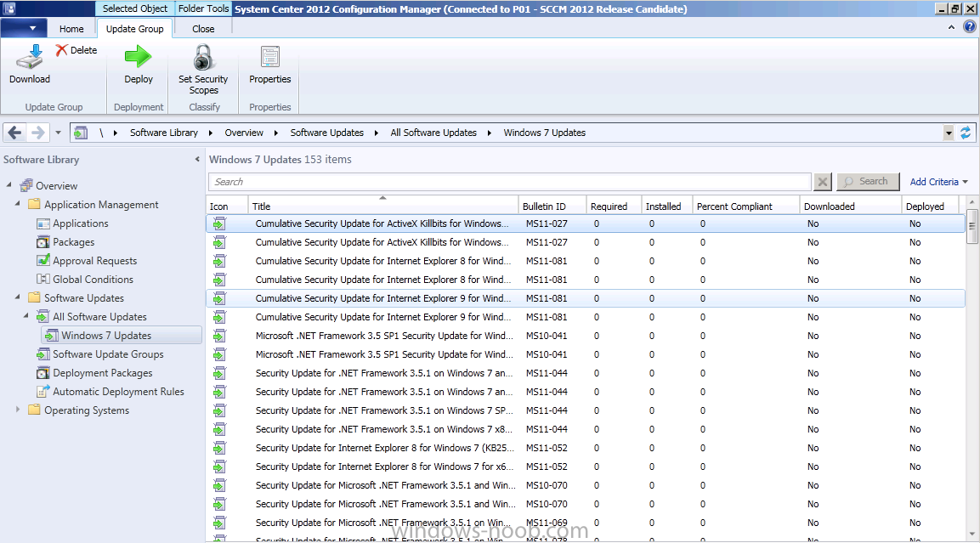Click All Software Updates in breadcrumb
980x543 pixels.
click(433, 133)
